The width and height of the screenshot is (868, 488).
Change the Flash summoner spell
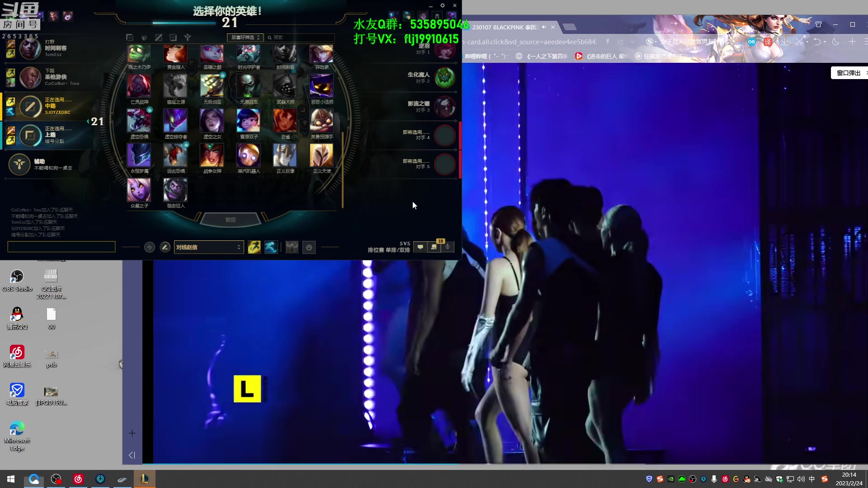pos(254,247)
